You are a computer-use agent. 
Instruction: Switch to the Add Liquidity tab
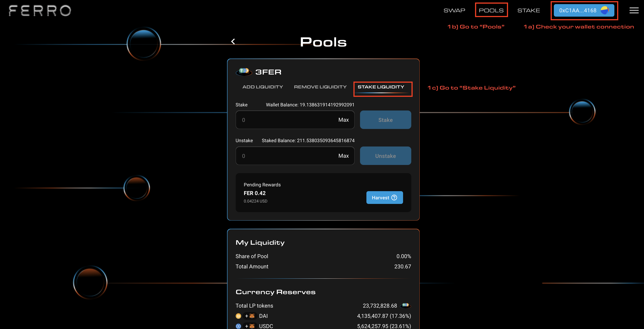[x=263, y=87]
